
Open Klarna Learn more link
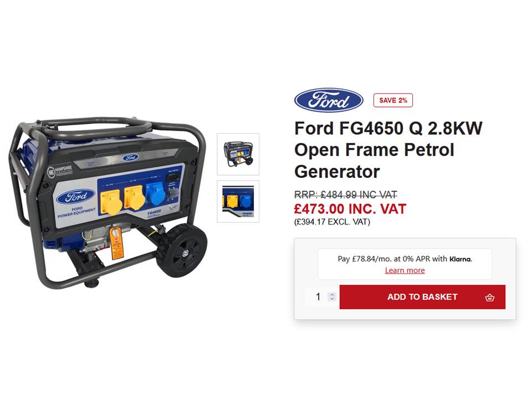point(405,270)
